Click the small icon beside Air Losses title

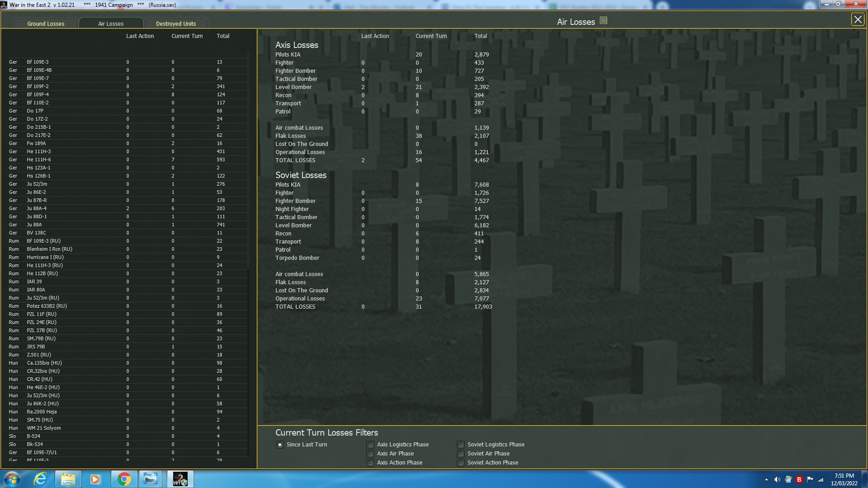pyautogui.click(x=604, y=21)
